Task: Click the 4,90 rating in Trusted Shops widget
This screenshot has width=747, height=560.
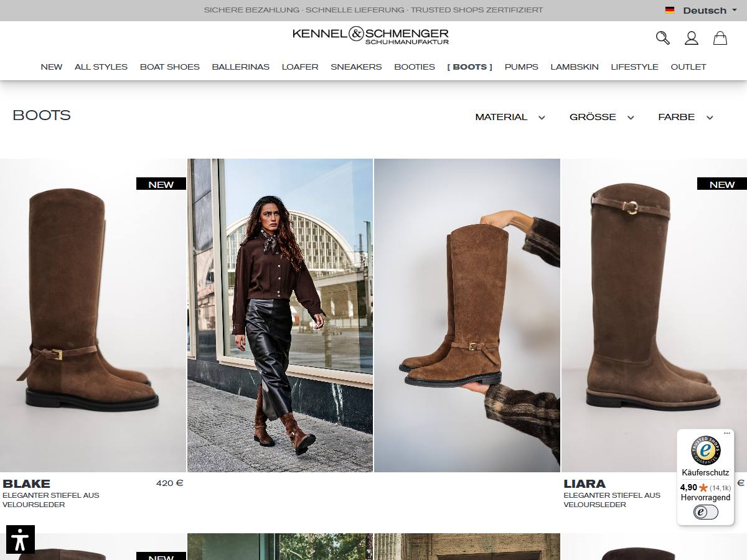Action: coord(688,488)
